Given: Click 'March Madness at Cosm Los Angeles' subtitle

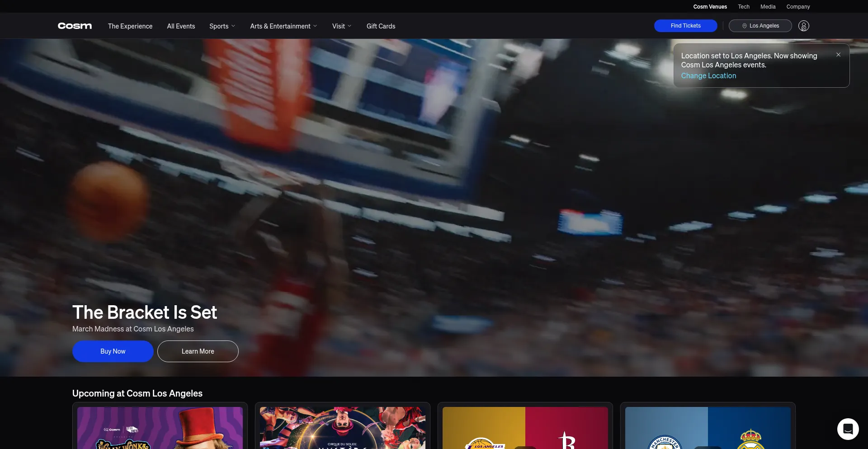Looking at the screenshot, I should tap(133, 329).
